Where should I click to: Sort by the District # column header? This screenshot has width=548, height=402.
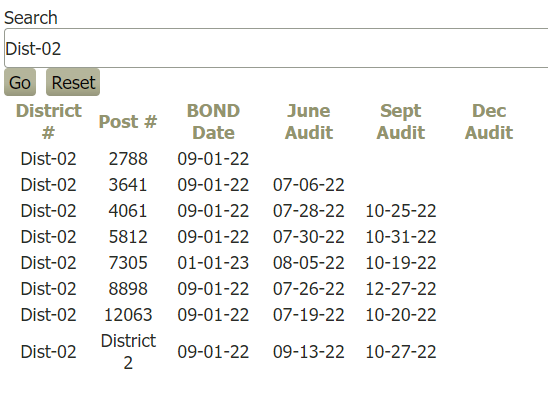pos(49,122)
